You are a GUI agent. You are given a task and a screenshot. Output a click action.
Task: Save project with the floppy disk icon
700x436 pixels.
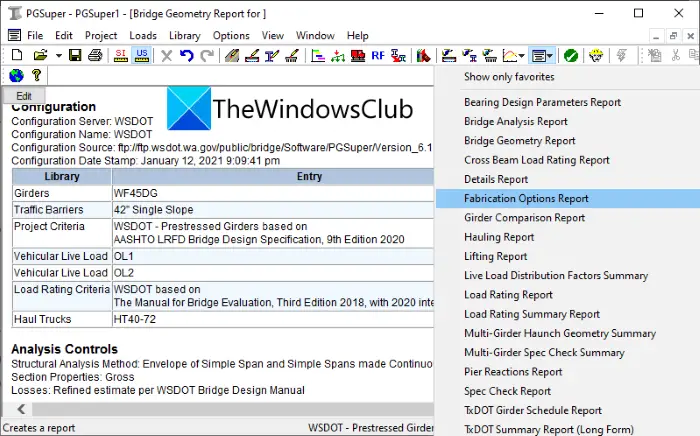pyautogui.click(x=75, y=55)
